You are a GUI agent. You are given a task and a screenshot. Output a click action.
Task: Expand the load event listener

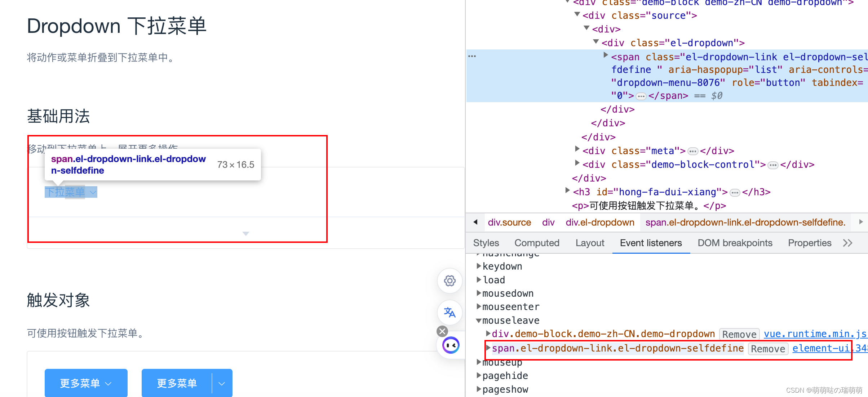[x=479, y=280]
